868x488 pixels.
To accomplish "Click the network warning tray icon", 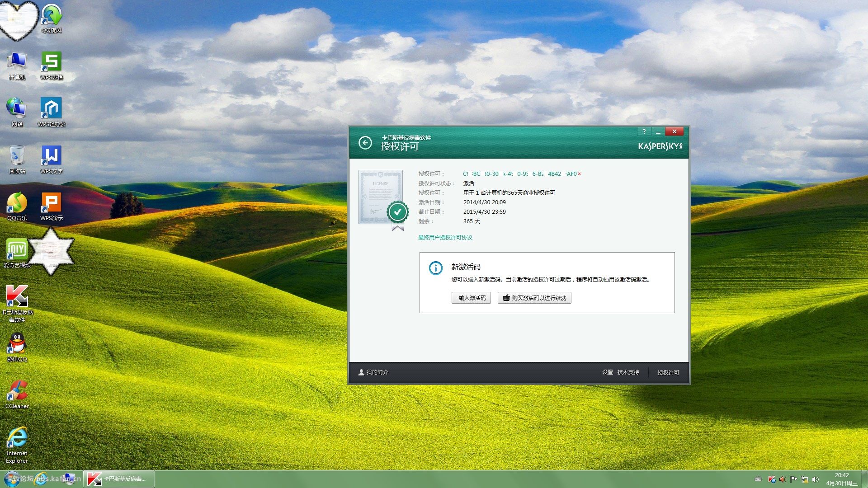I will [805, 479].
